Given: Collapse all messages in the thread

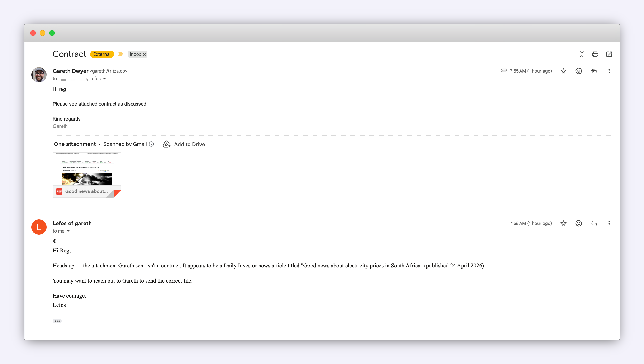Looking at the screenshot, I should tap(582, 54).
